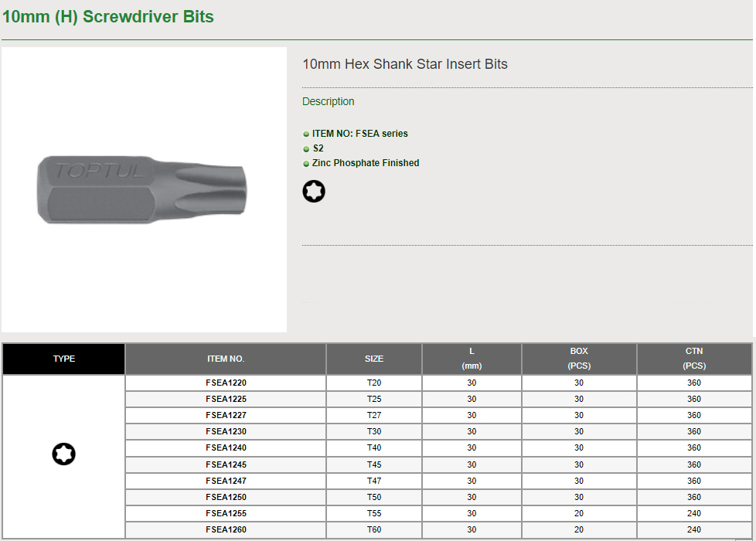Select the ITEM NO: FSEA series text
Viewport: 756px width, 541px height.
click(x=359, y=134)
